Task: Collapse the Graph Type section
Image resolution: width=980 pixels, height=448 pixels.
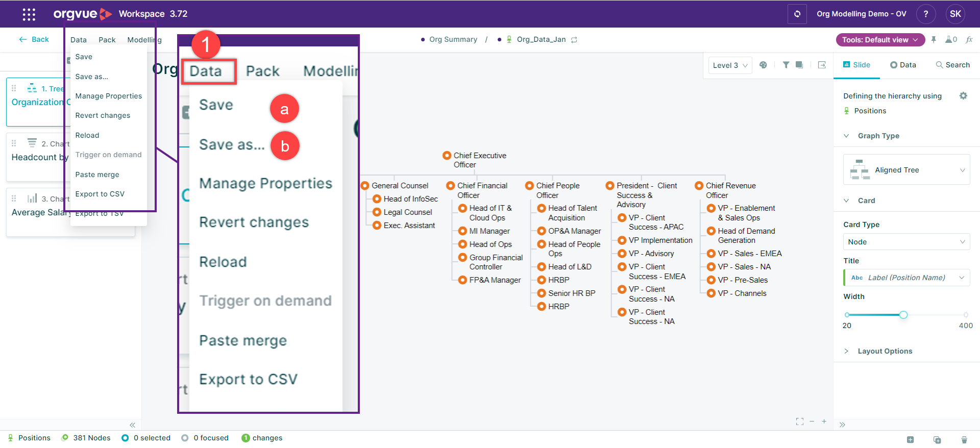Action: point(846,136)
